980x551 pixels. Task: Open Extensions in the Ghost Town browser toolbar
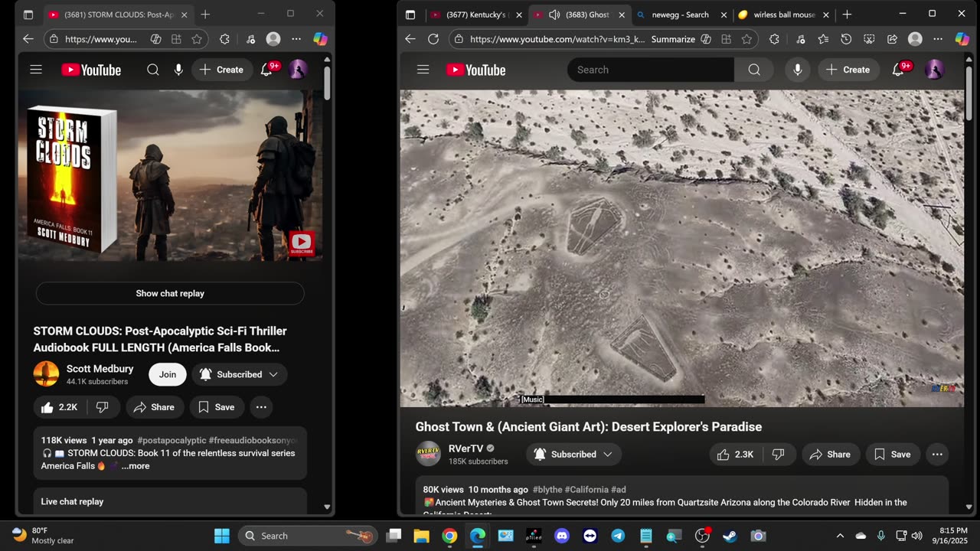(x=774, y=39)
